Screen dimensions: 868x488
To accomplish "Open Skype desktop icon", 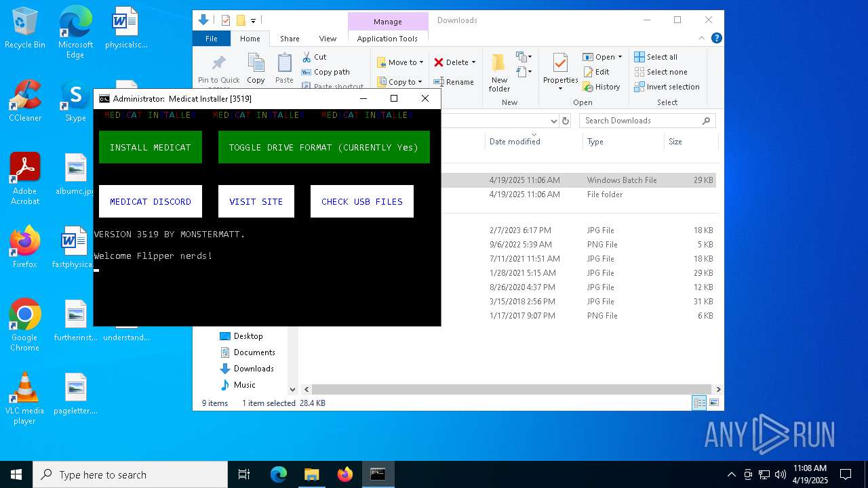I will coord(75,102).
